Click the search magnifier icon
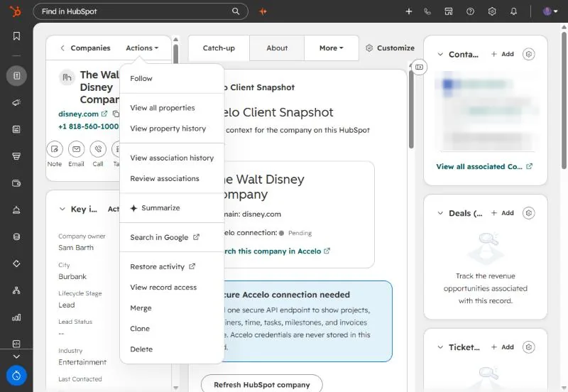This screenshot has height=392, width=568. coord(236,11)
